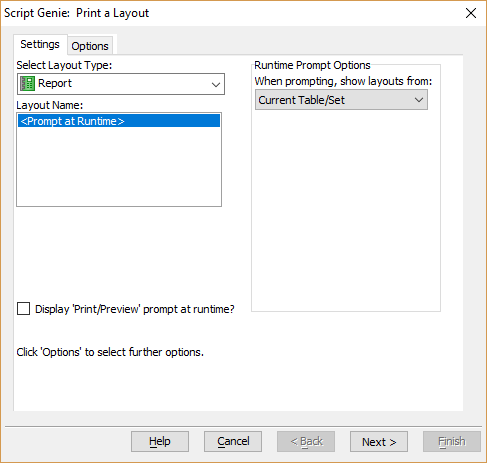Open the Current Table/Set dropdown
Viewport: 487px width, 463px height.
click(341, 100)
